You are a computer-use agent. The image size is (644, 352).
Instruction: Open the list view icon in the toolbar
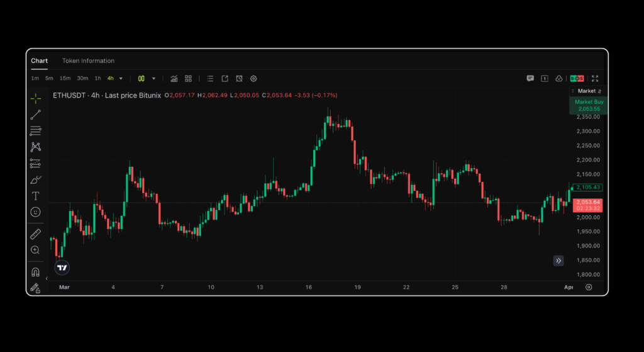tap(210, 79)
